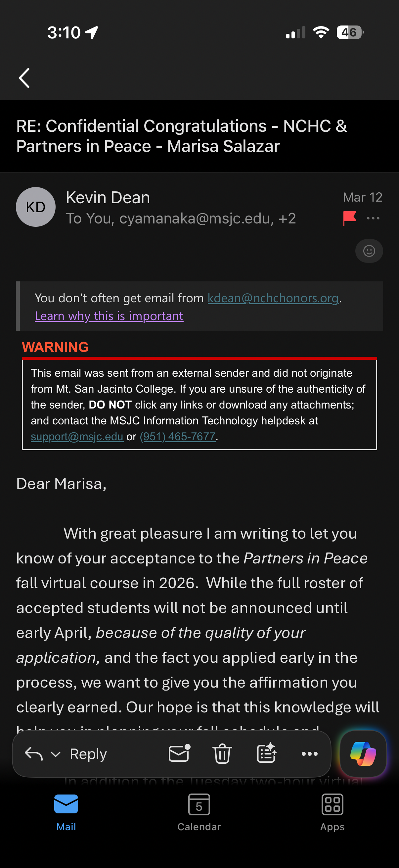This screenshot has height=868, width=399.
Task: Toggle the red flag on this email
Action: point(349,218)
